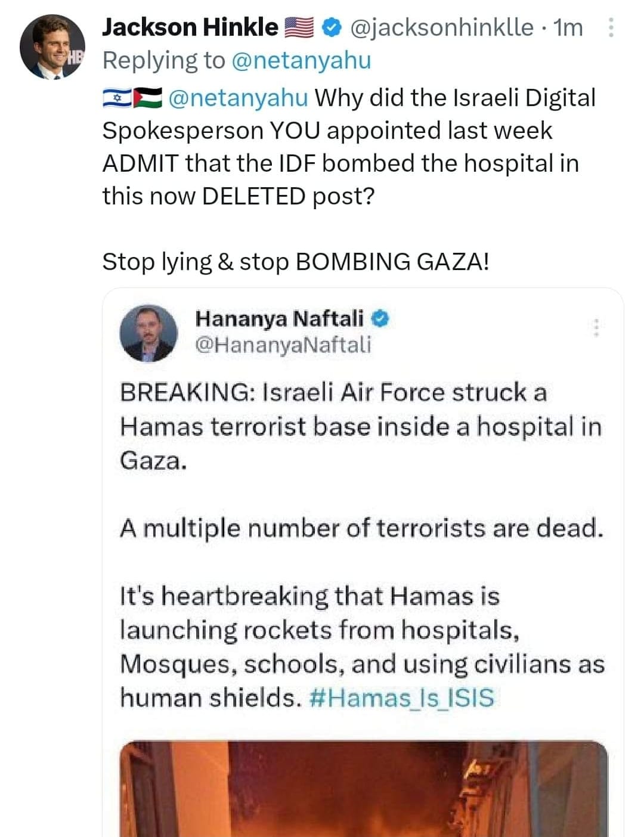Click the Palestine flag emoji in tweet
Viewport: 644px width, 837px height.
point(148,98)
